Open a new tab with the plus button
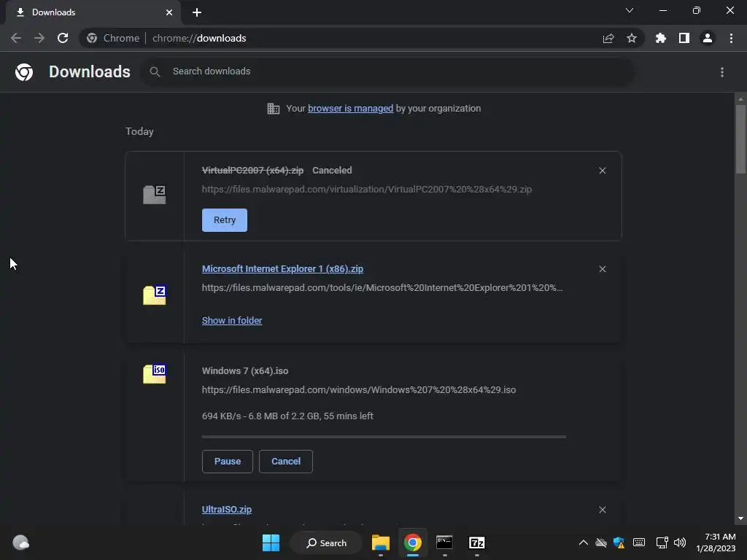 [197, 12]
